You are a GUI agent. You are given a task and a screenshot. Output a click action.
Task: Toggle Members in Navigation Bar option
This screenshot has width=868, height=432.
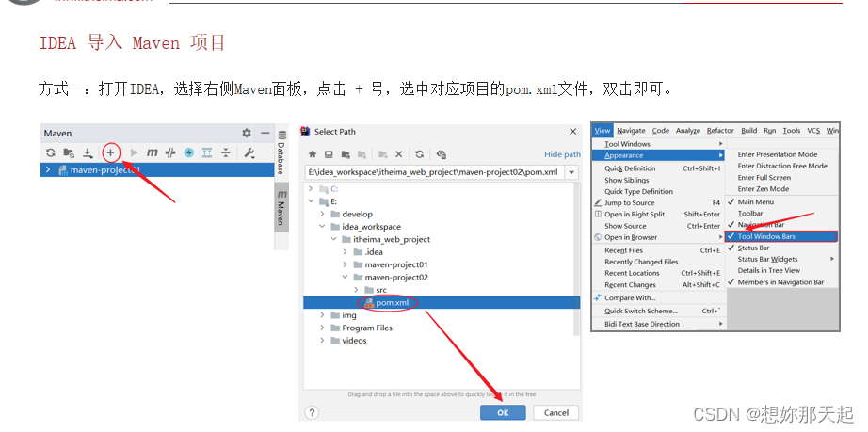[781, 282]
